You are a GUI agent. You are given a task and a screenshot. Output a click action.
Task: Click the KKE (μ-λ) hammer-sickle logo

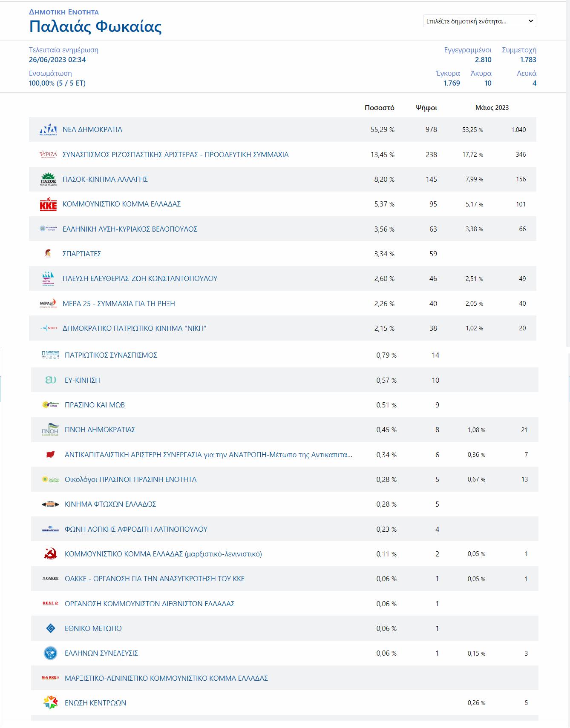[50, 554]
